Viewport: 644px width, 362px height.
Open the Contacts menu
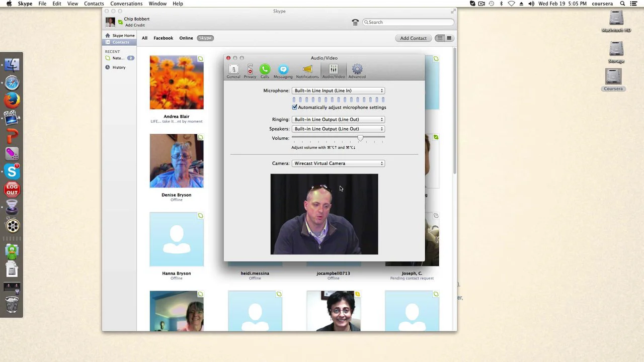(94, 4)
